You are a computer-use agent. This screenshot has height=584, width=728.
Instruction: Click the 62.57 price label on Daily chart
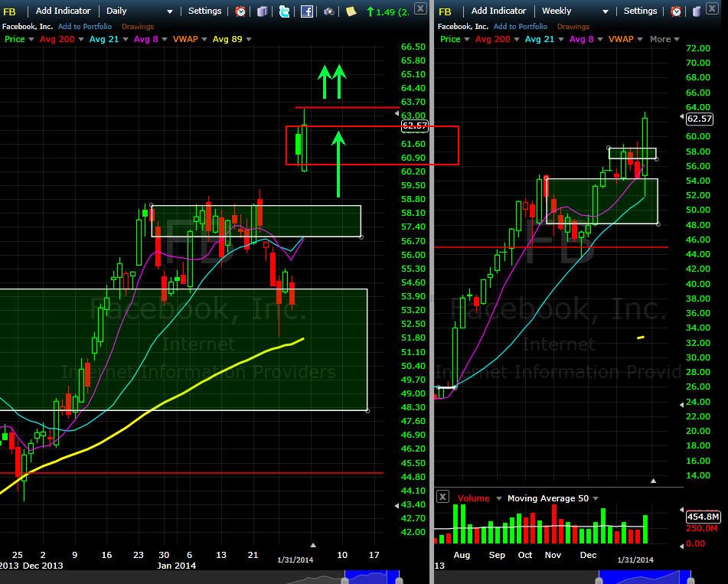[414, 126]
